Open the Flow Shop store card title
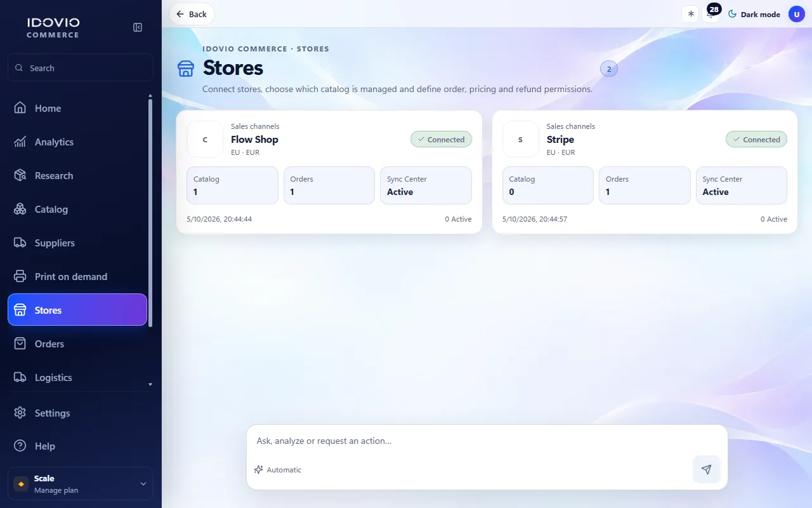Screen dimensions: 812x508 [254, 139]
